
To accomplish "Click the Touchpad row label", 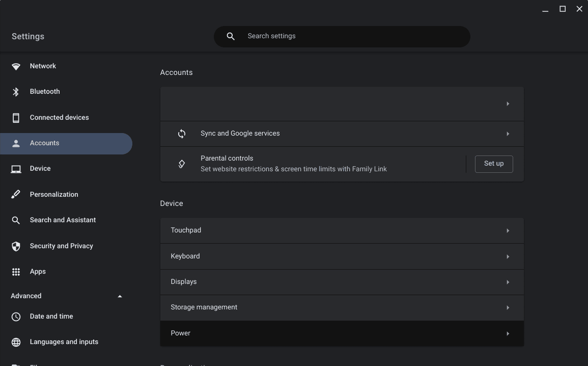I will [x=186, y=230].
